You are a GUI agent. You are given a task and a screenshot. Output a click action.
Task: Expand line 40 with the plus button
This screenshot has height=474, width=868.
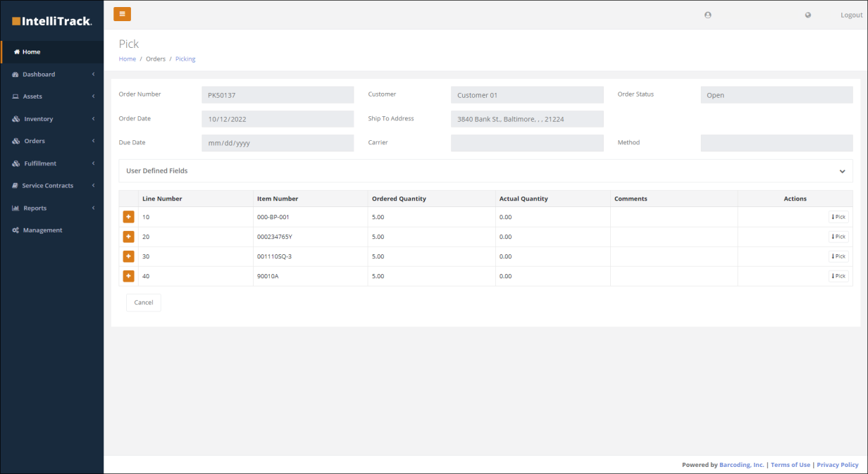(128, 276)
